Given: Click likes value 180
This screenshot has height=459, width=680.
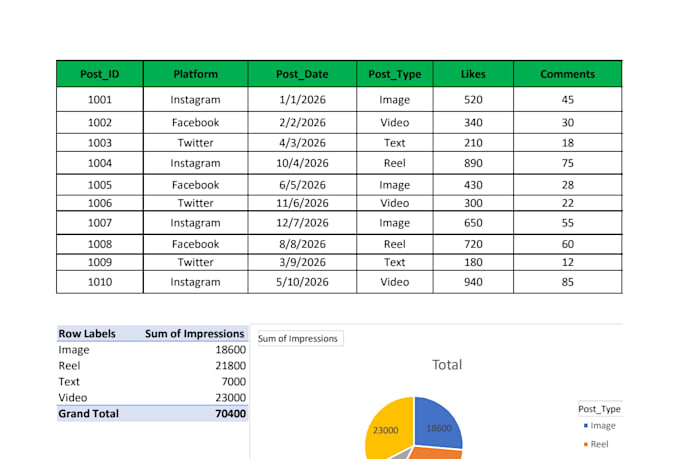Looking at the screenshot, I should point(473,262).
